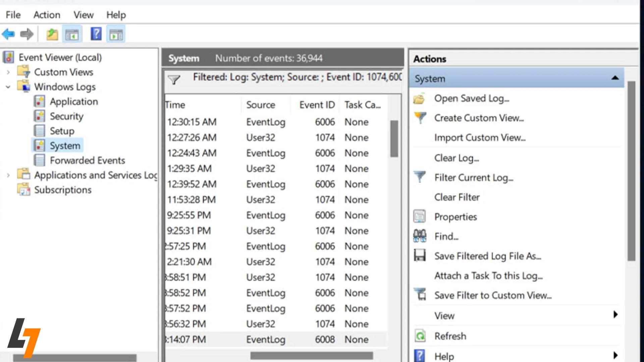The height and width of the screenshot is (362, 644).
Task: Click Create Custom View... action
Action: click(479, 118)
